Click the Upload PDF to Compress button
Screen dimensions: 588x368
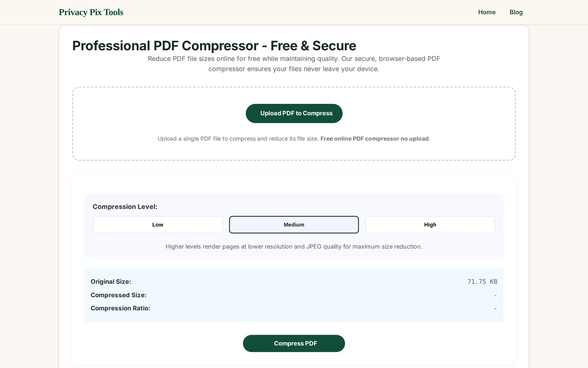[294, 113]
